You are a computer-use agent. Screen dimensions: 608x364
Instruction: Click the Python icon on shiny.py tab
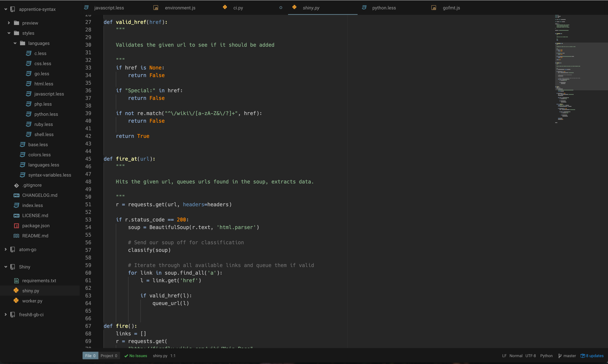point(294,7)
